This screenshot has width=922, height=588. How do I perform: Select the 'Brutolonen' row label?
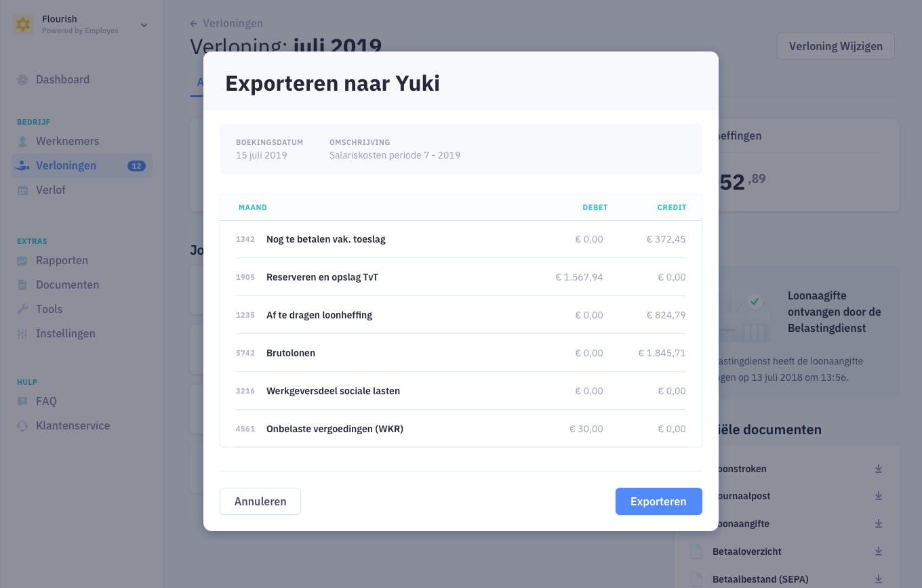[291, 353]
